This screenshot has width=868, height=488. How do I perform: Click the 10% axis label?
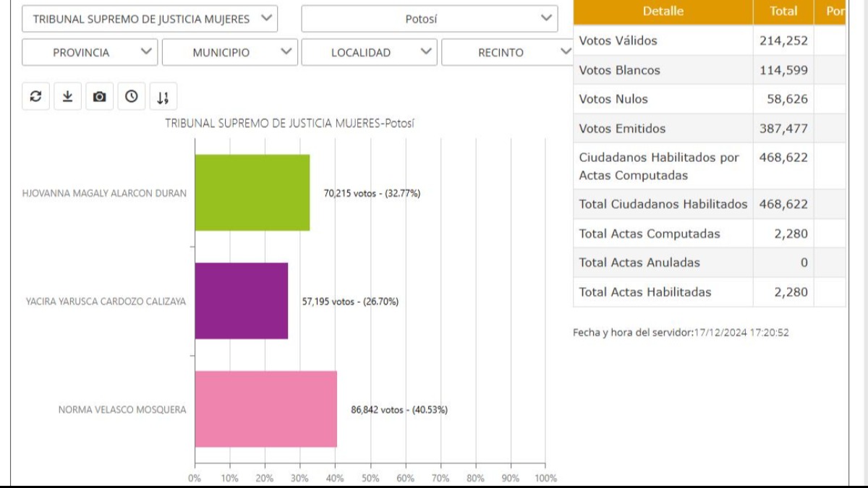229,478
